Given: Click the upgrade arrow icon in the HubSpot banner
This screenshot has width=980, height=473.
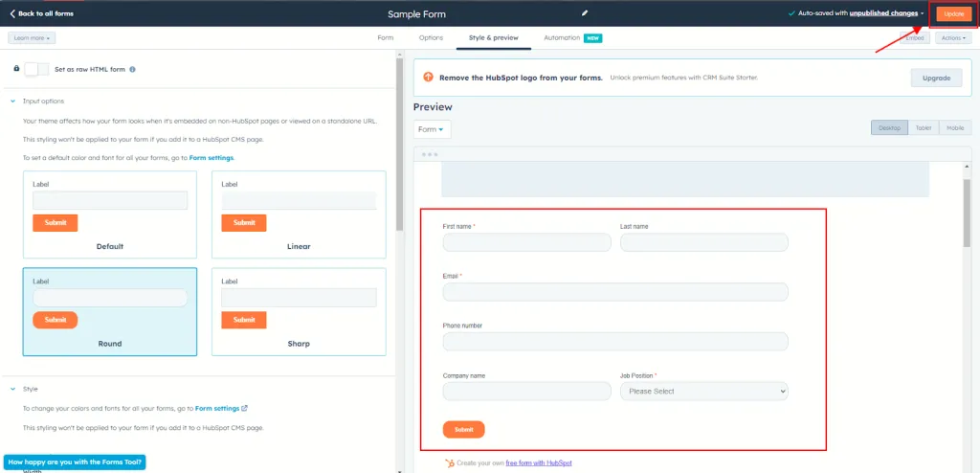Looking at the screenshot, I should point(428,77).
